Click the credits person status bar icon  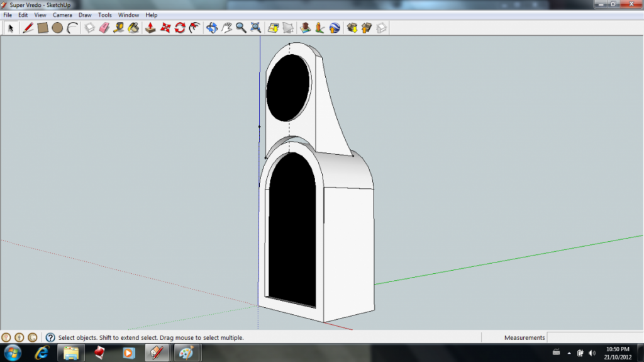point(19,337)
